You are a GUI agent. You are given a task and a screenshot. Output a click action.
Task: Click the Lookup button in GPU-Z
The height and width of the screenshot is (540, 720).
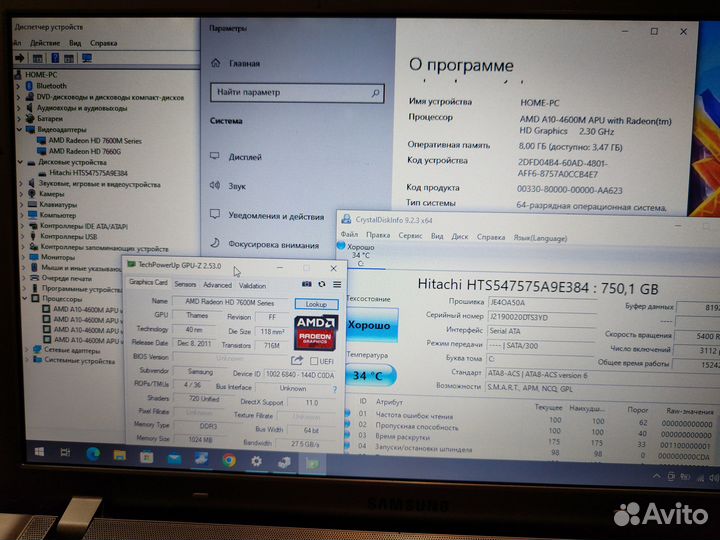316,303
